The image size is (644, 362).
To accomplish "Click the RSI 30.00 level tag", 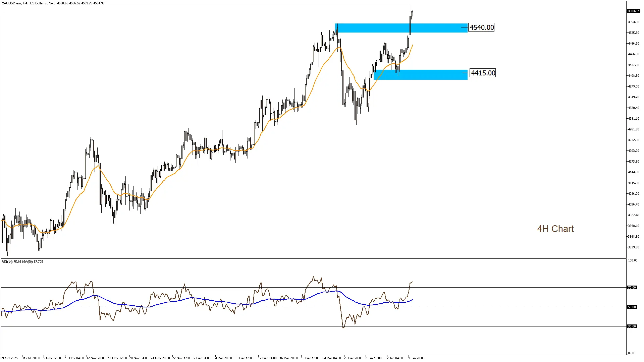I will click(x=632, y=326).
